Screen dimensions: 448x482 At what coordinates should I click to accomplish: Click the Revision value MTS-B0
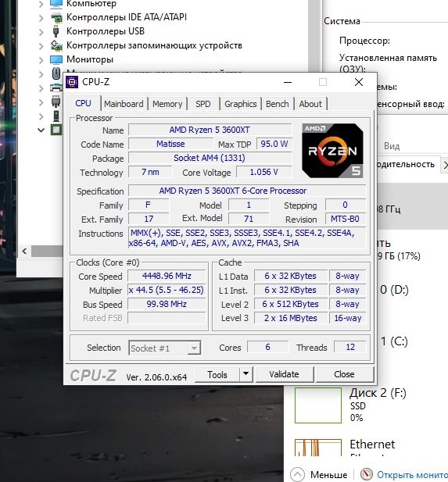click(346, 219)
